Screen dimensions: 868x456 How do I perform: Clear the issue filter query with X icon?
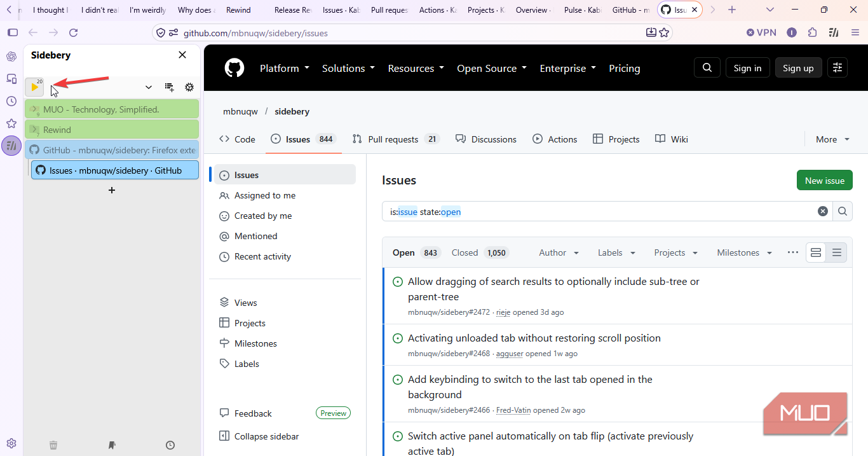tap(823, 212)
